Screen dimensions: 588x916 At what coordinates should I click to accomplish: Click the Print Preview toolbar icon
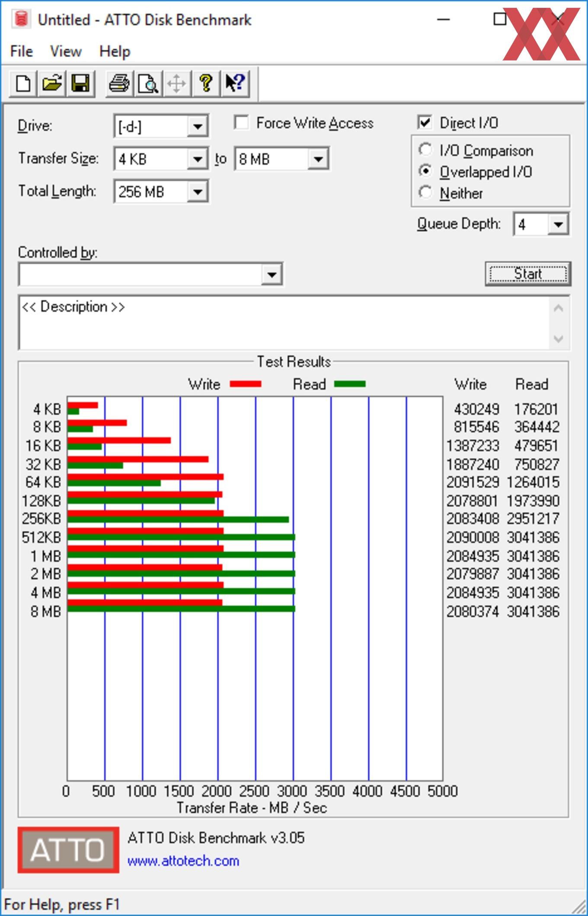[x=148, y=83]
